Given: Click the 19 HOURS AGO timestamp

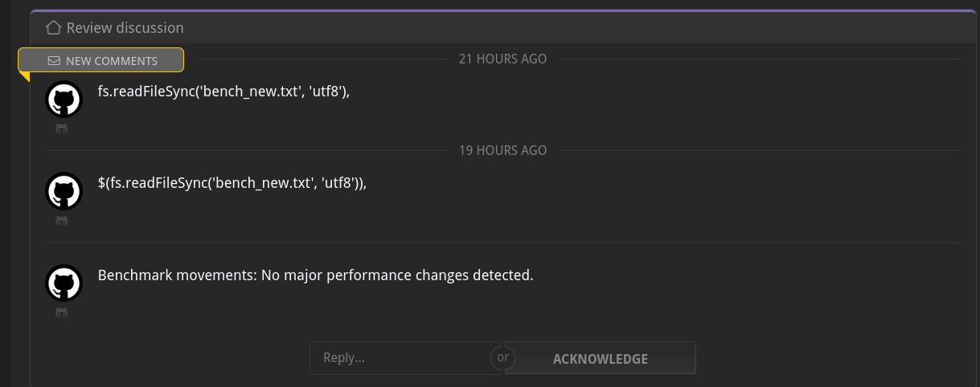Looking at the screenshot, I should (x=502, y=150).
